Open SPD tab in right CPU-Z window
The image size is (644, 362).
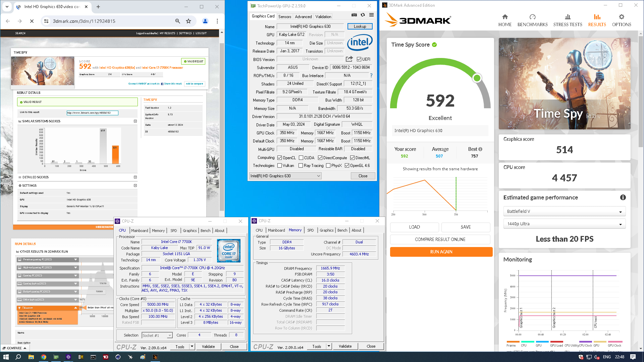(x=311, y=230)
